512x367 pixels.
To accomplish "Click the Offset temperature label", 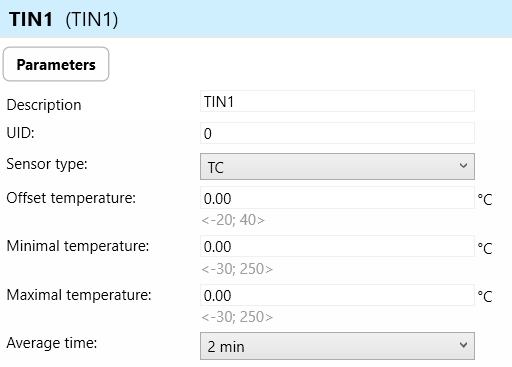I will (x=71, y=198).
